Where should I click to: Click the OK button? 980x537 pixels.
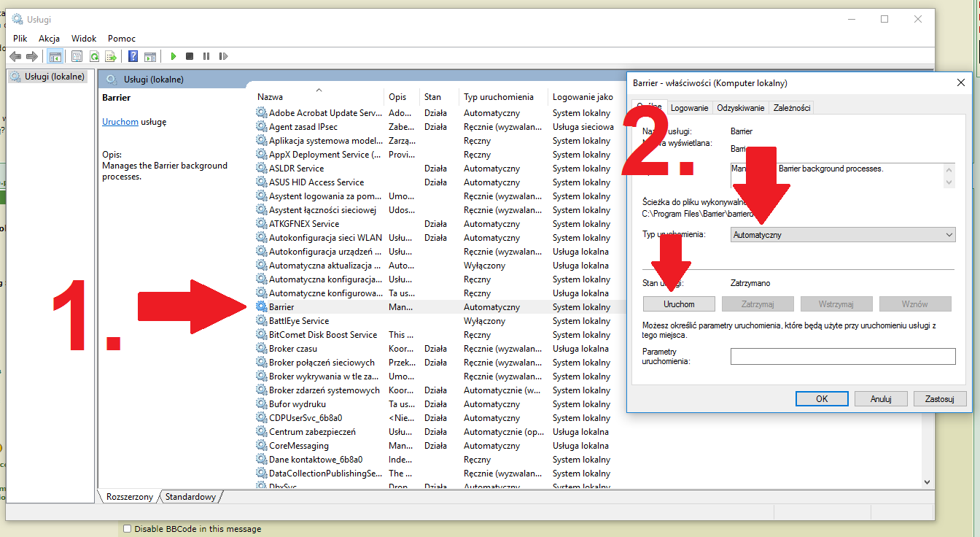pyautogui.click(x=822, y=399)
